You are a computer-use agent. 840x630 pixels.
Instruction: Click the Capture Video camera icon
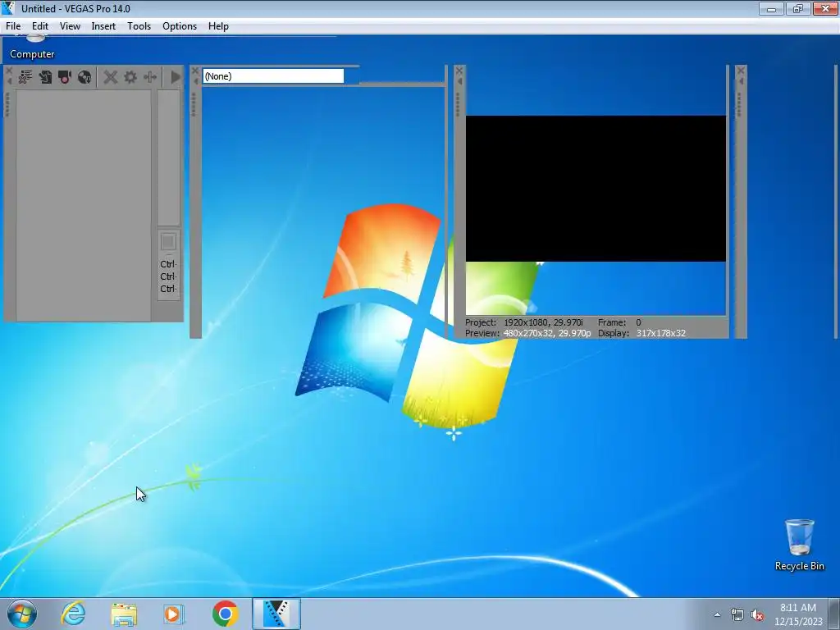(65, 77)
